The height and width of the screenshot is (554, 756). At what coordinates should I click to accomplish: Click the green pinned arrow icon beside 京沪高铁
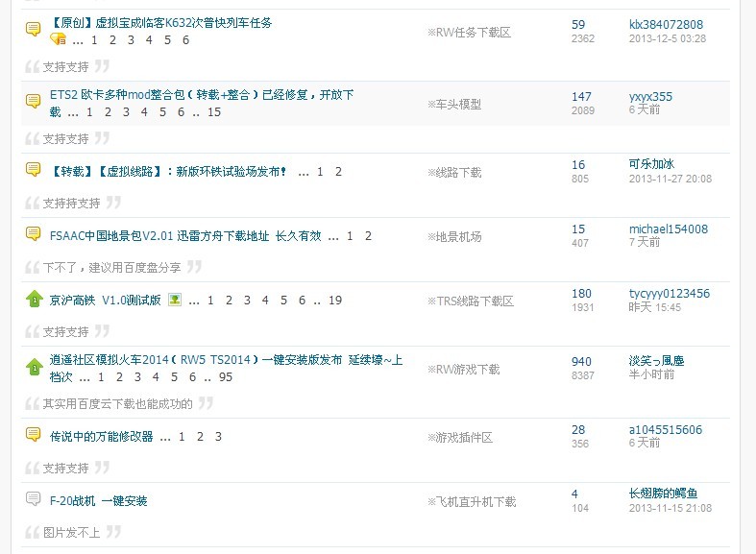click(34, 299)
